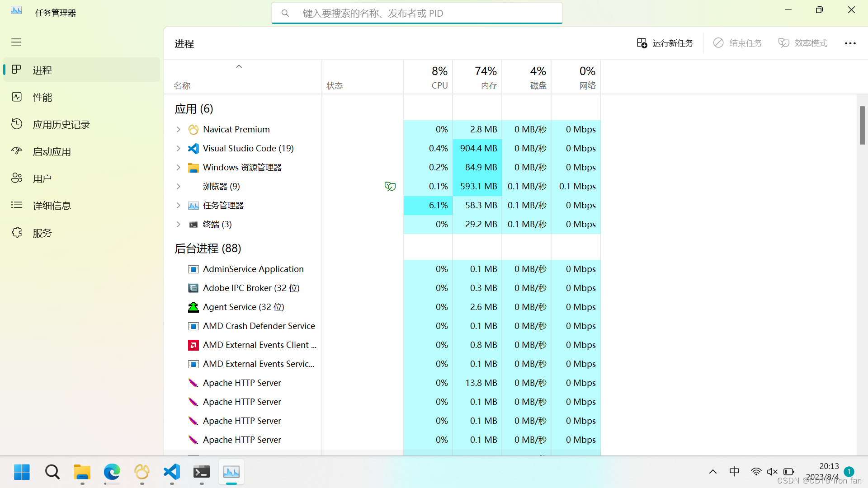Click the 6.1% CPU cell
The image size is (868, 488).
[x=428, y=206]
